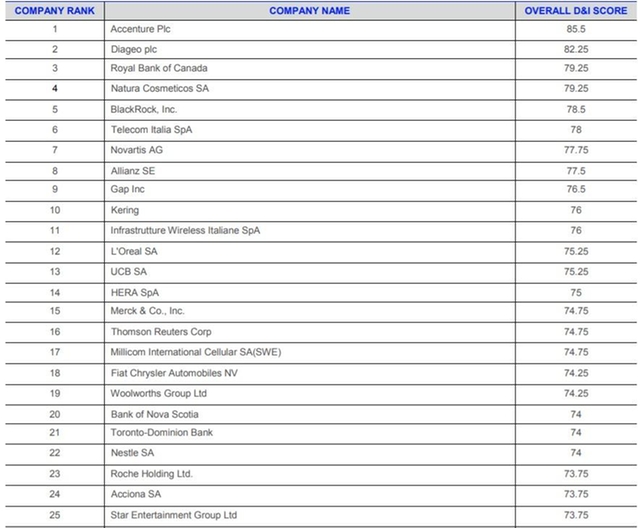Click Millicom International Cellular SA(SWE) cell
The height and width of the screenshot is (528, 640).
[197, 352]
